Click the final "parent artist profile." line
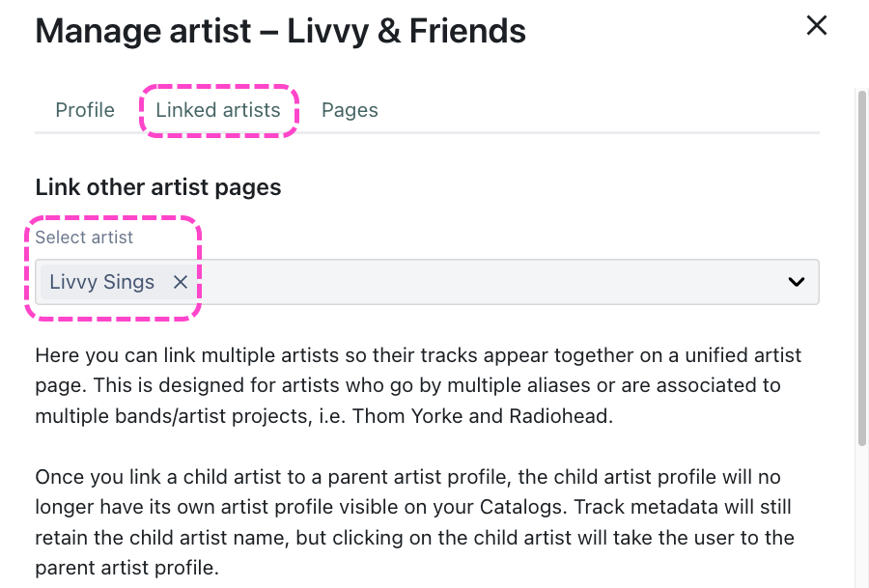 pyautogui.click(x=126, y=567)
